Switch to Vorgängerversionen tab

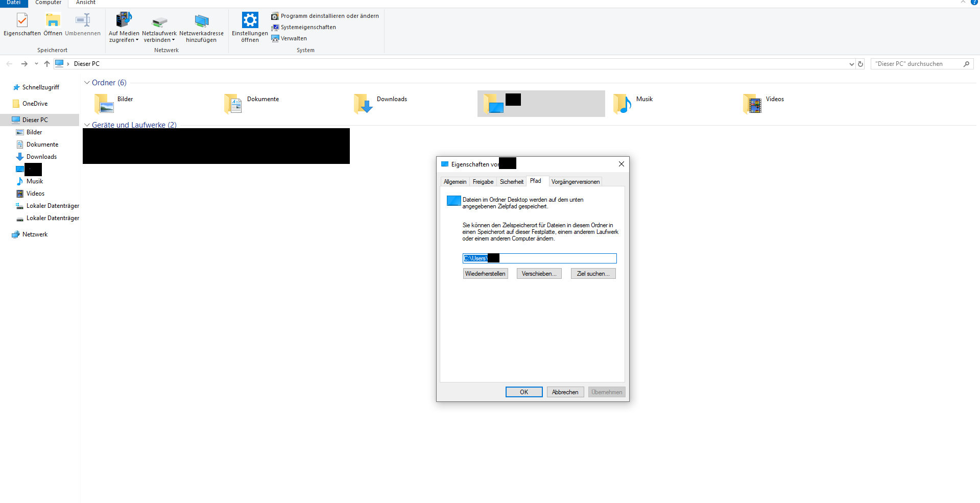tap(576, 182)
